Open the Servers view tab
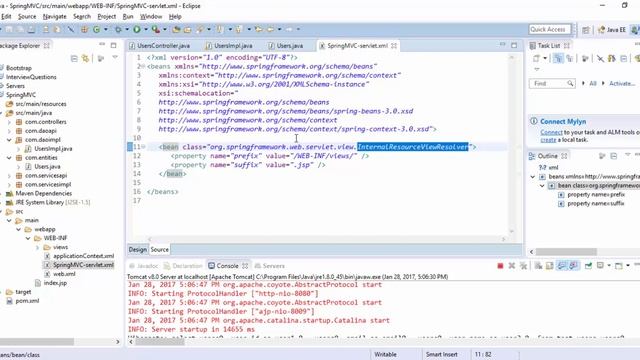The width and height of the screenshot is (640, 360). click(269, 266)
